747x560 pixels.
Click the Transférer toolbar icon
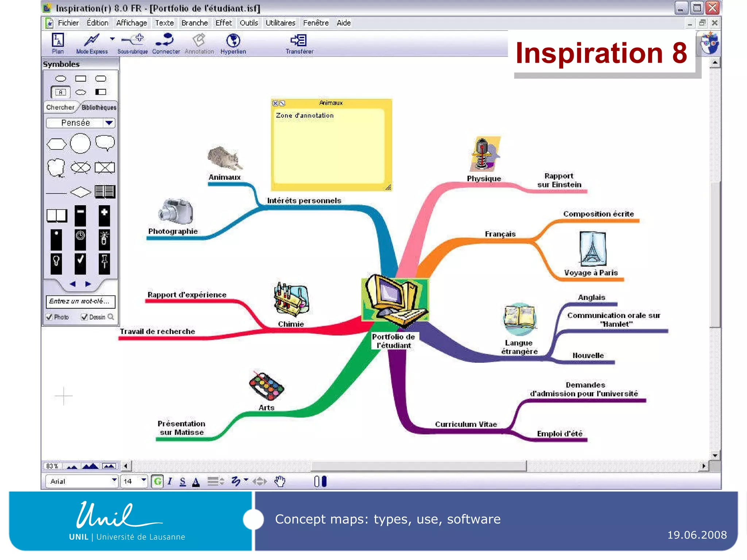click(x=299, y=43)
